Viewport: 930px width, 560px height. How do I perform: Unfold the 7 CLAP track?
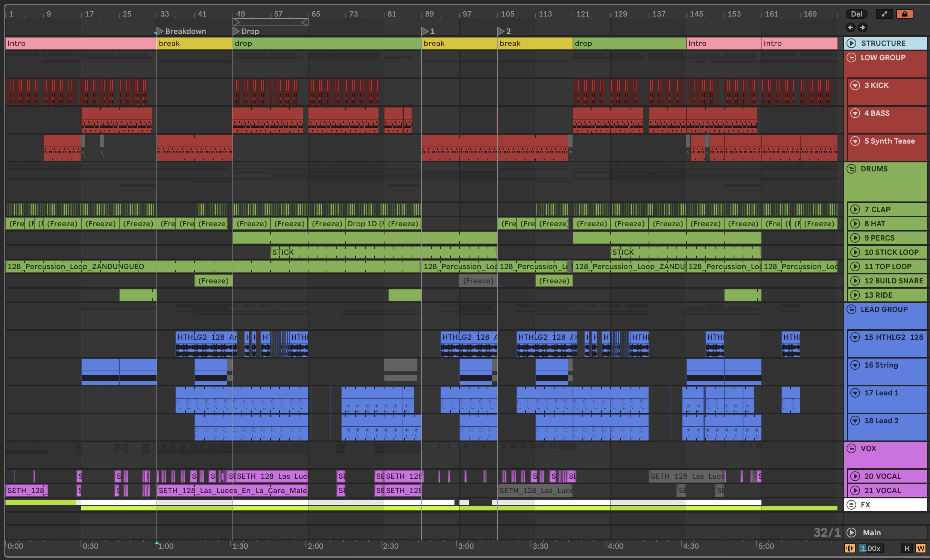855,209
